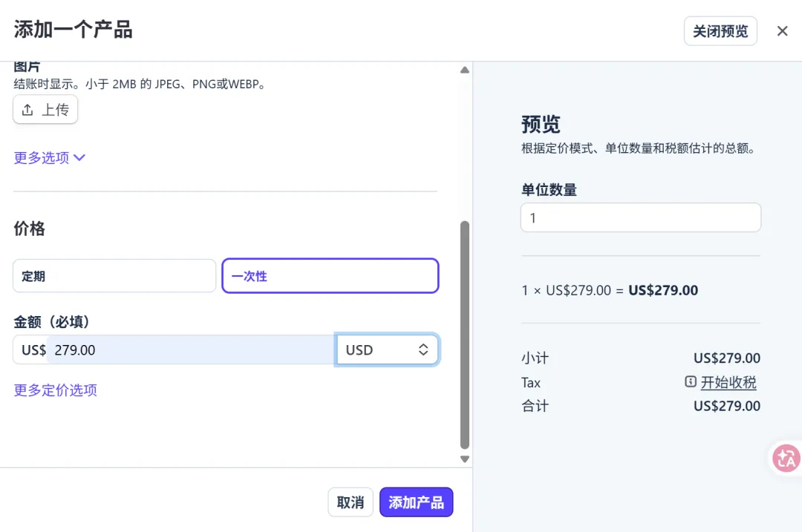Expand the 更多选项 section
The image size is (802, 532).
[42, 157]
